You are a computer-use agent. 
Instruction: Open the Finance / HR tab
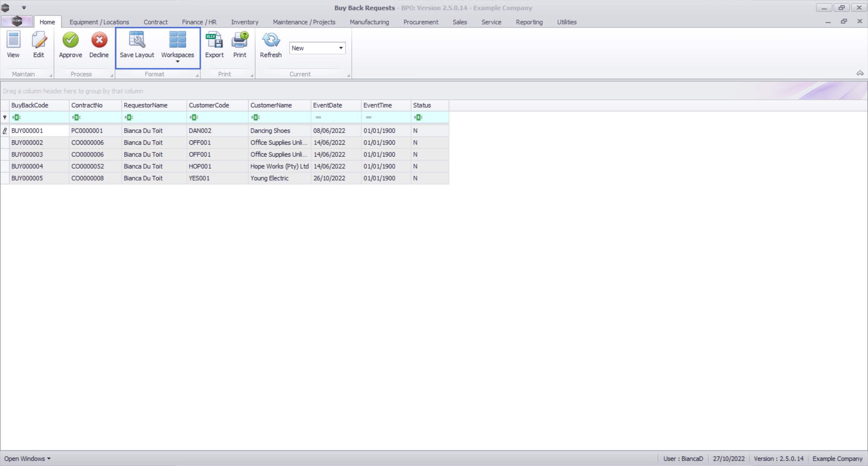199,22
